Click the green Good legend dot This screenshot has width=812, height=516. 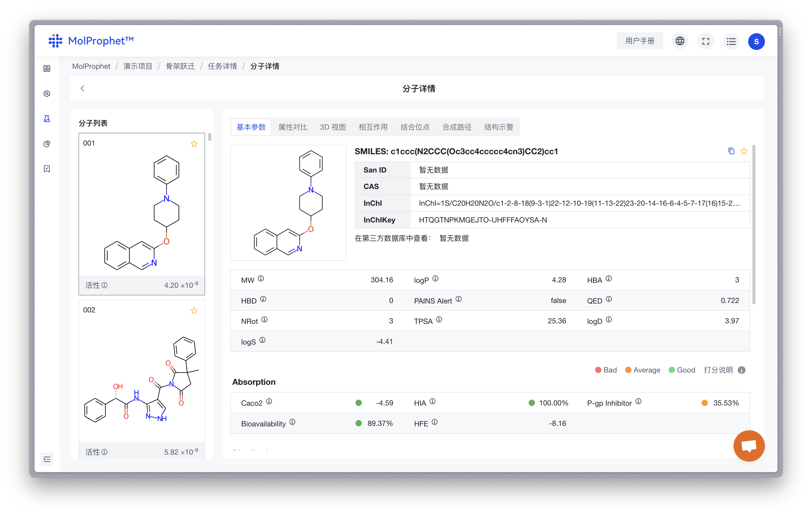[x=671, y=370]
